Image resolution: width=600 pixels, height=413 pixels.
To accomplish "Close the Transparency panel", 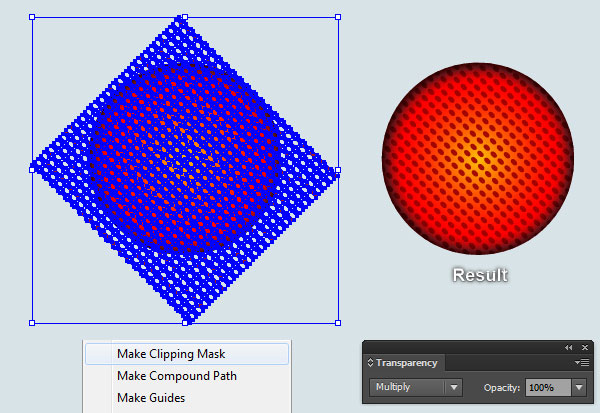I will tap(585, 348).
